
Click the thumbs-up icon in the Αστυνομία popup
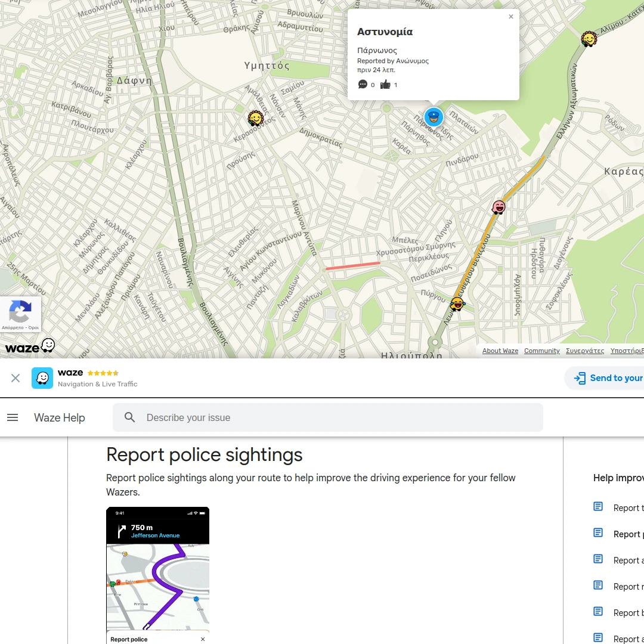pyautogui.click(x=385, y=85)
